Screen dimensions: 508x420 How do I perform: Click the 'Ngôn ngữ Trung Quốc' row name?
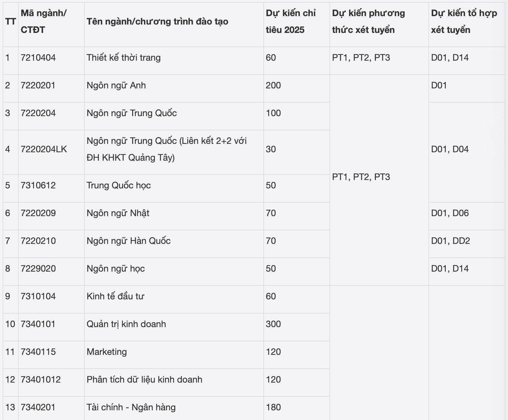point(132,113)
